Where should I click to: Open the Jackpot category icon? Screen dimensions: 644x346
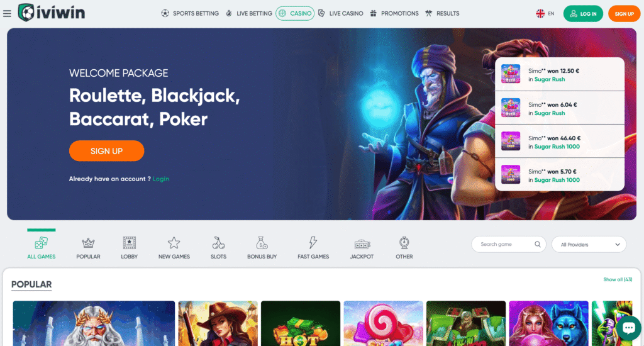pos(362,244)
